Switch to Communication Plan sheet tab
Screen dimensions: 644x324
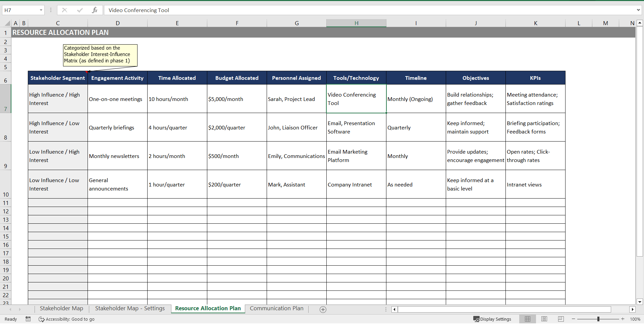pyautogui.click(x=277, y=309)
